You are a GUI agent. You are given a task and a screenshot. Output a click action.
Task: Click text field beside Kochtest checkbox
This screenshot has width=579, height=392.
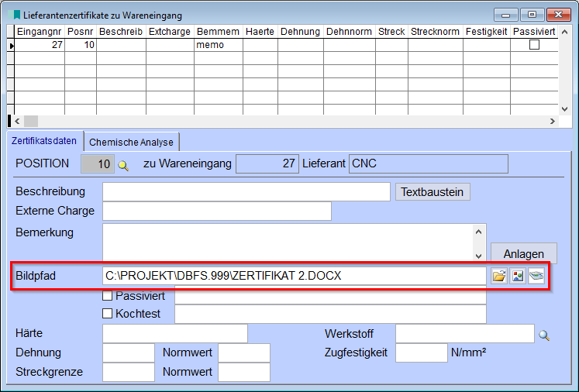330,314
